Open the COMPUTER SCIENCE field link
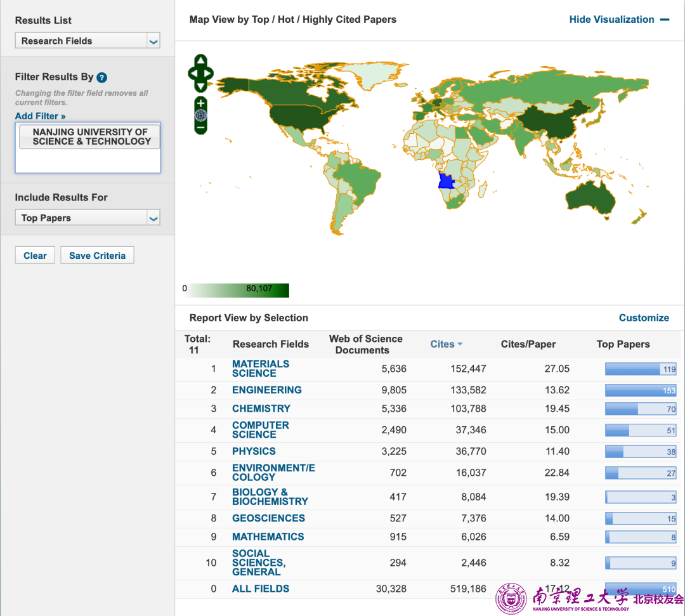685x616 pixels. [261, 430]
